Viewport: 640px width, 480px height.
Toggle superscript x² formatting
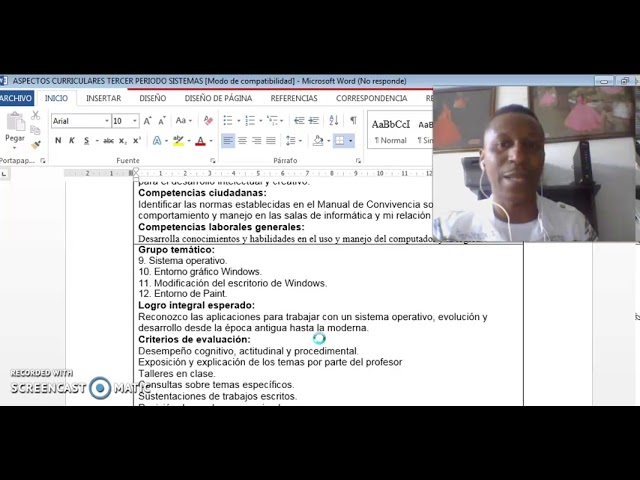pos(137,140)
